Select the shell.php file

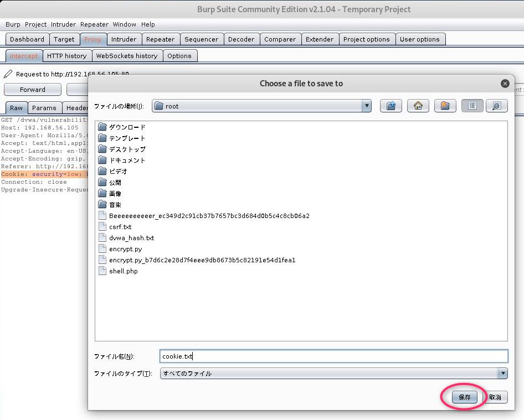tap(119, 271)
